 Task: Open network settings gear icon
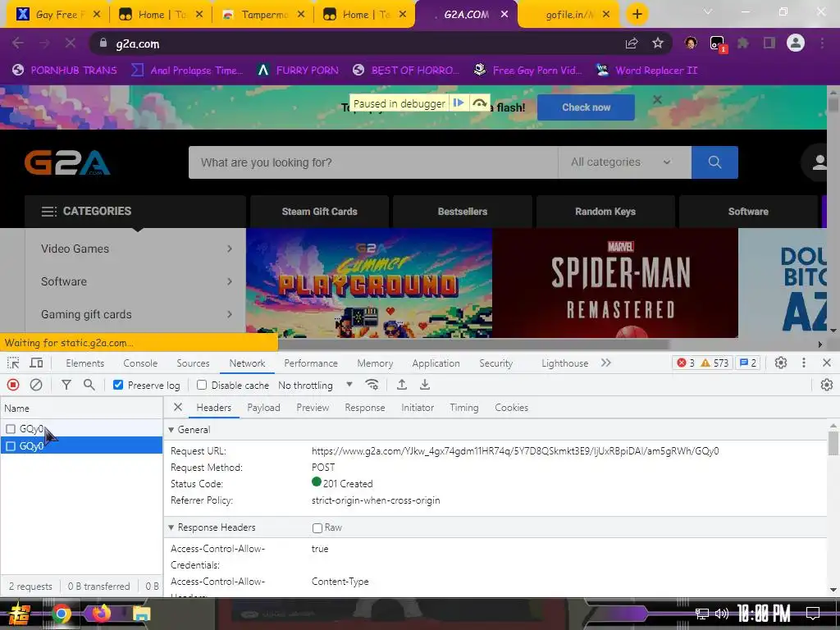click(827, 385)
